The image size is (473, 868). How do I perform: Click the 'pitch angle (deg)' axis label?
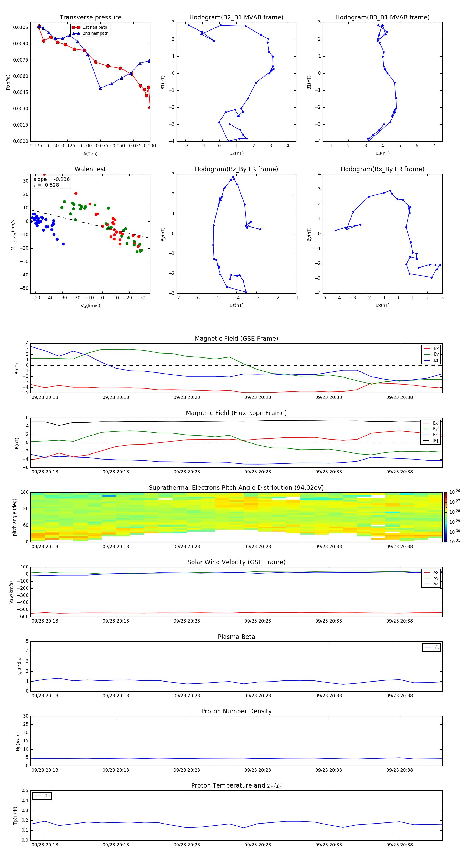click(14, 517)
